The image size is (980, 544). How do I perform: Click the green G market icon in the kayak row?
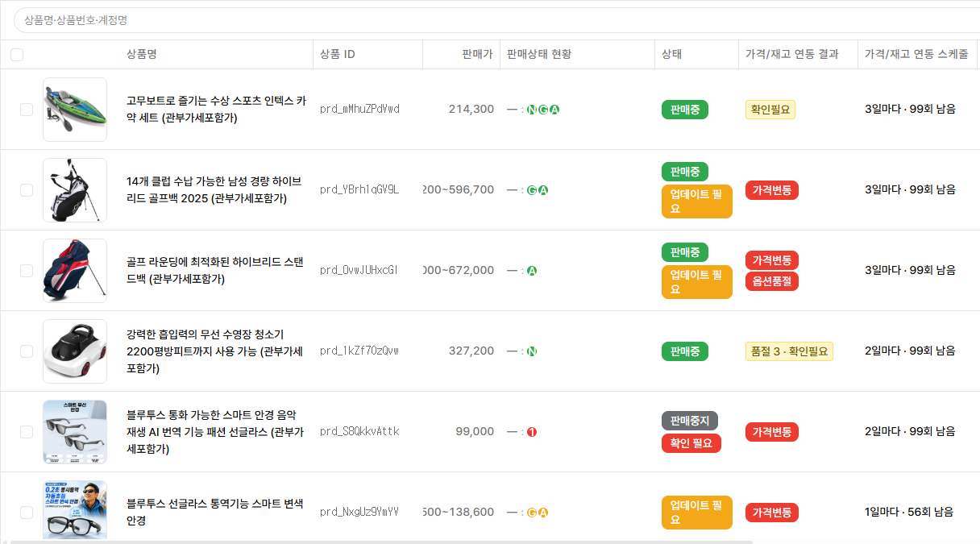pos(543,110)
